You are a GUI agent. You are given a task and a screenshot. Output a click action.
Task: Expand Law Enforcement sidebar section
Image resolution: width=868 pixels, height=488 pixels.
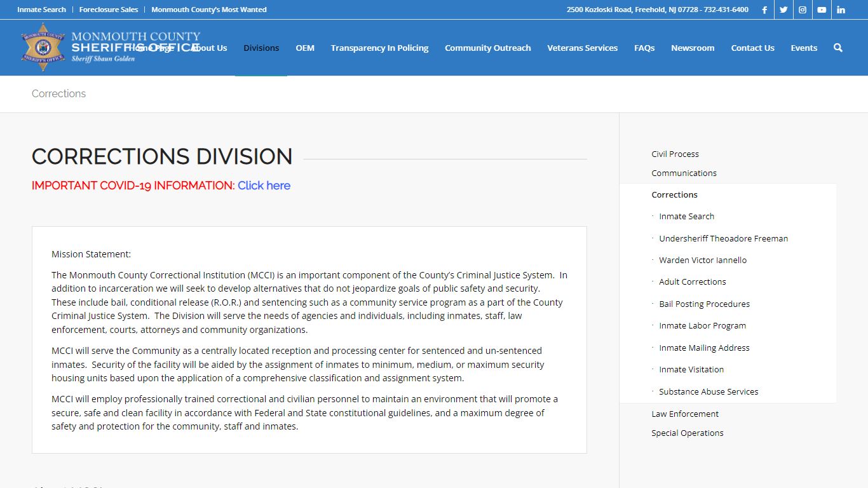(685, 414)
